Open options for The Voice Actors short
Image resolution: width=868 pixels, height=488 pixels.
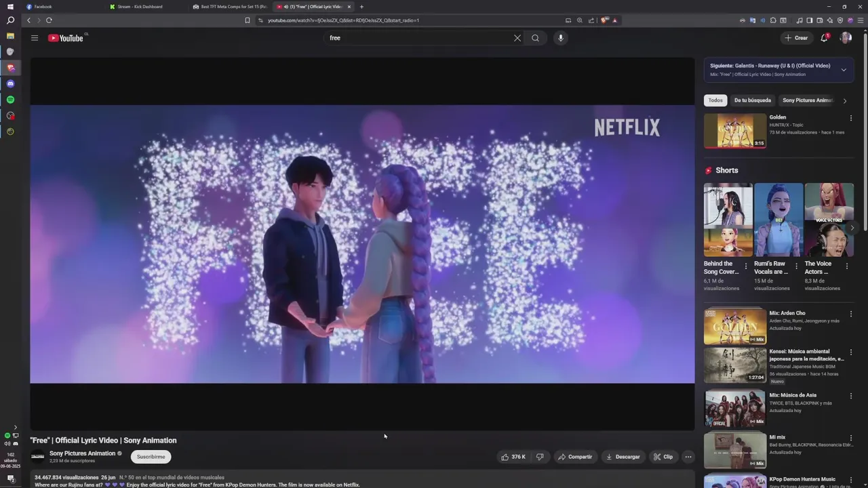pyautogui.click(x=846, y=266)
